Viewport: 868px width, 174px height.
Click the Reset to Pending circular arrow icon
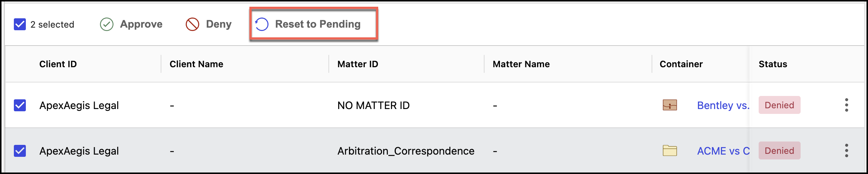coord(262,25)
